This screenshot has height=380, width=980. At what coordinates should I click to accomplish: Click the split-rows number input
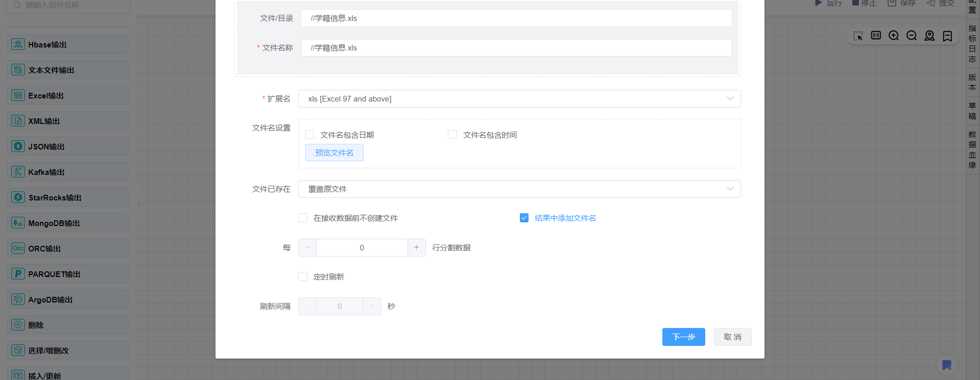click(x=362, y=248)
